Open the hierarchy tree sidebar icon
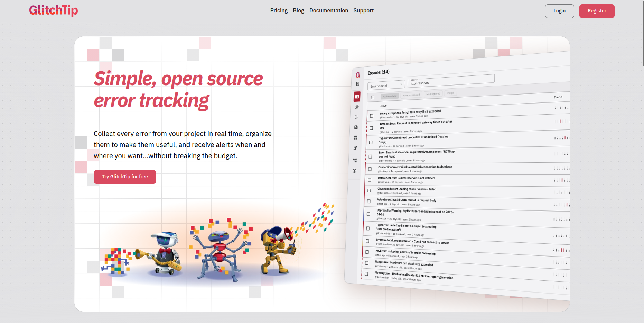 click(x=355, y=160)
